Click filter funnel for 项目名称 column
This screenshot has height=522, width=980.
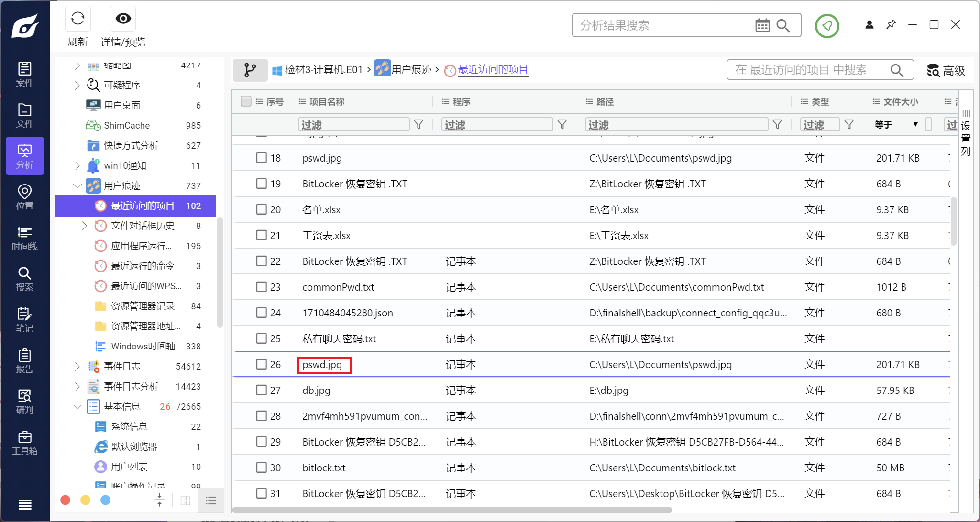[x=418, y=125]
